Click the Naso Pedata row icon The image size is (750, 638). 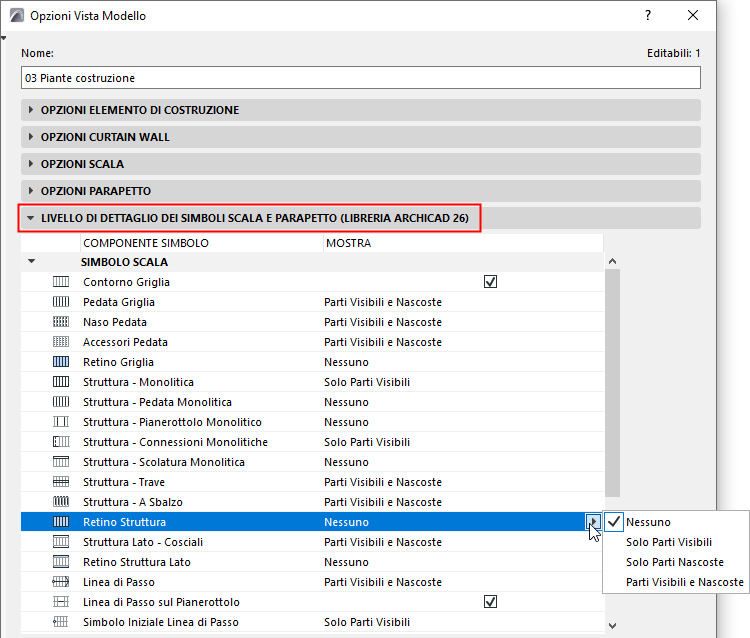point(61,322)
